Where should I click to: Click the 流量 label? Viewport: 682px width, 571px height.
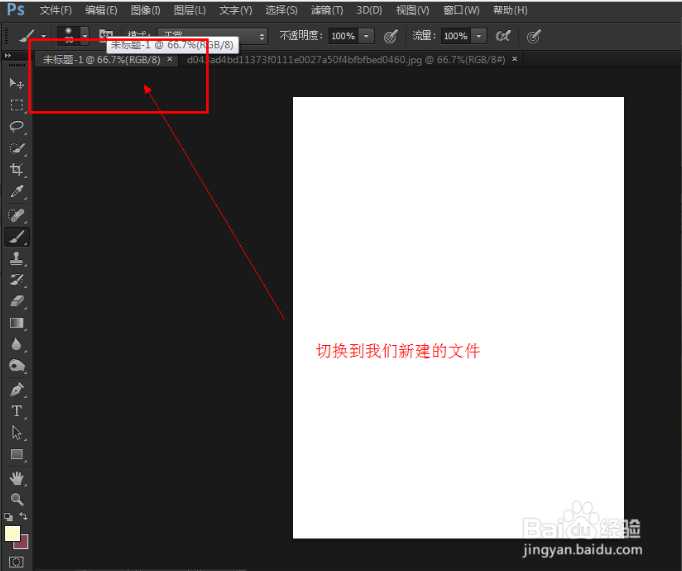pyautogui.click(x=424, y=36)
